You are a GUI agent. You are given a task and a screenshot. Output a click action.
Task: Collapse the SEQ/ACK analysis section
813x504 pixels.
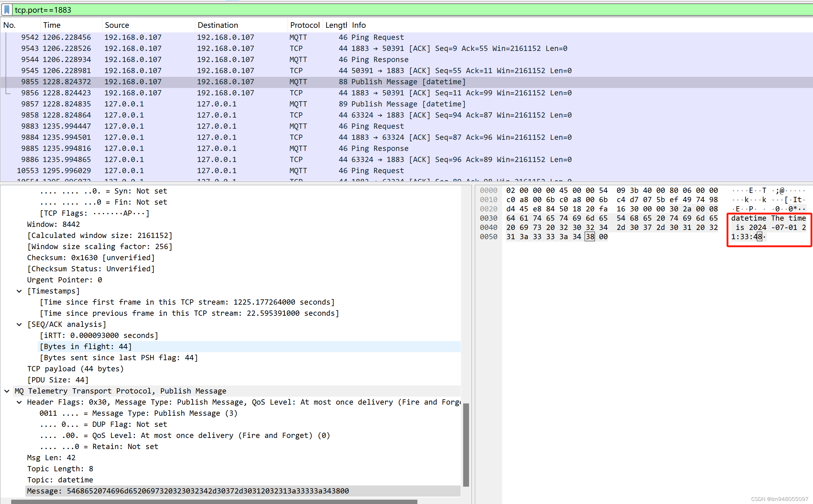click(19, 324)
